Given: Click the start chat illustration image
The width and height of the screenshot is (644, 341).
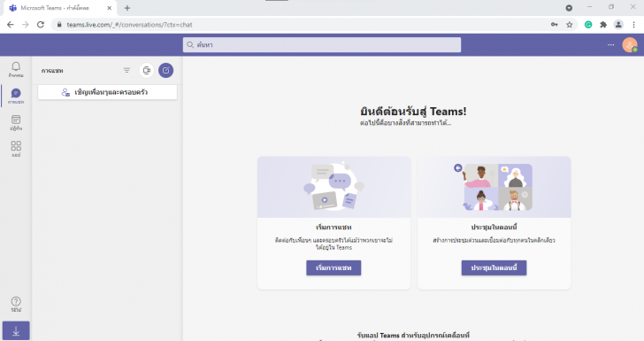Looking at the screenshot, I should pyautogui.click(x=333, y=187).
